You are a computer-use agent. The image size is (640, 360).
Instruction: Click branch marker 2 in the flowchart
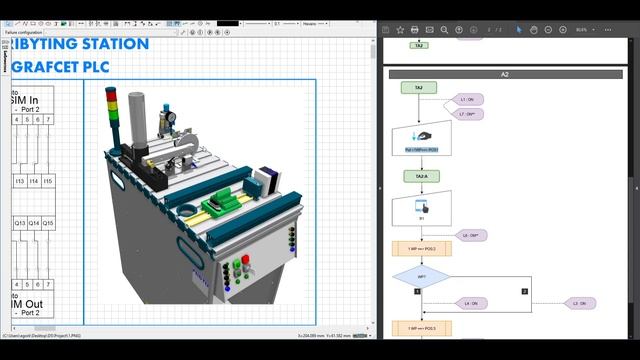pyautogui.click(x=525, y=291)
